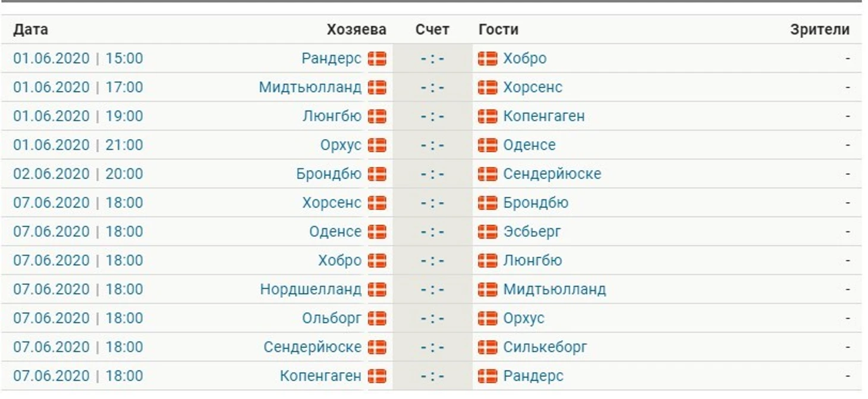868x399 pixels.
Task: Open the guest team Оденсе link
Action: pos(530,145)
